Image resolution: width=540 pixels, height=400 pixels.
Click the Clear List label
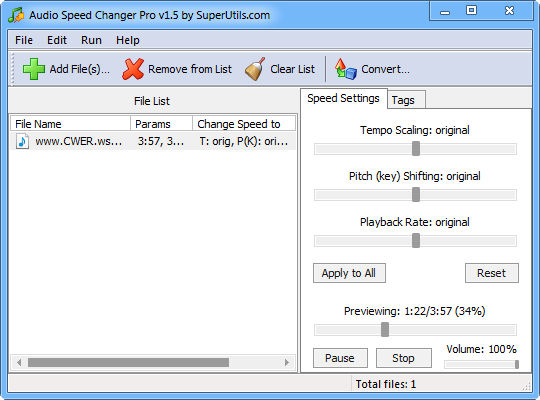[x=292, y=69]
